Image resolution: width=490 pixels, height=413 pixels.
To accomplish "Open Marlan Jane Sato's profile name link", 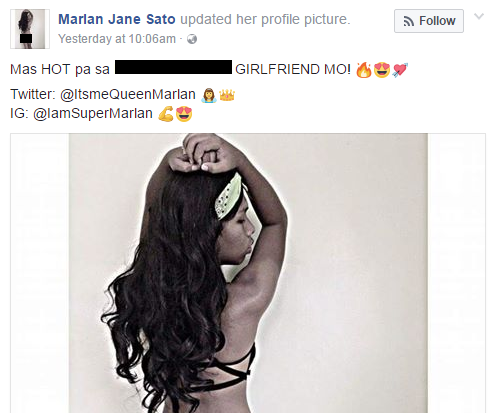I will coord(117,19).
